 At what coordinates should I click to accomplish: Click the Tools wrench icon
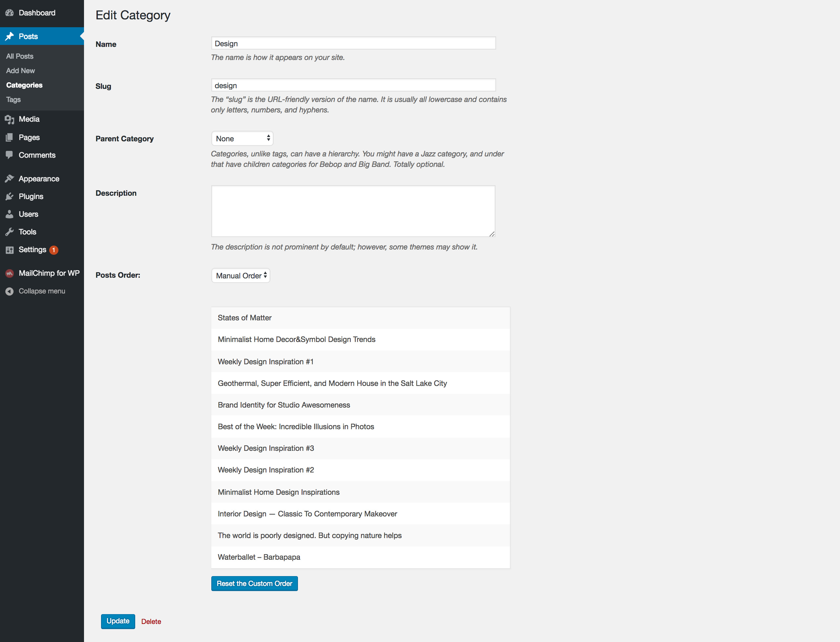point(10,232)
